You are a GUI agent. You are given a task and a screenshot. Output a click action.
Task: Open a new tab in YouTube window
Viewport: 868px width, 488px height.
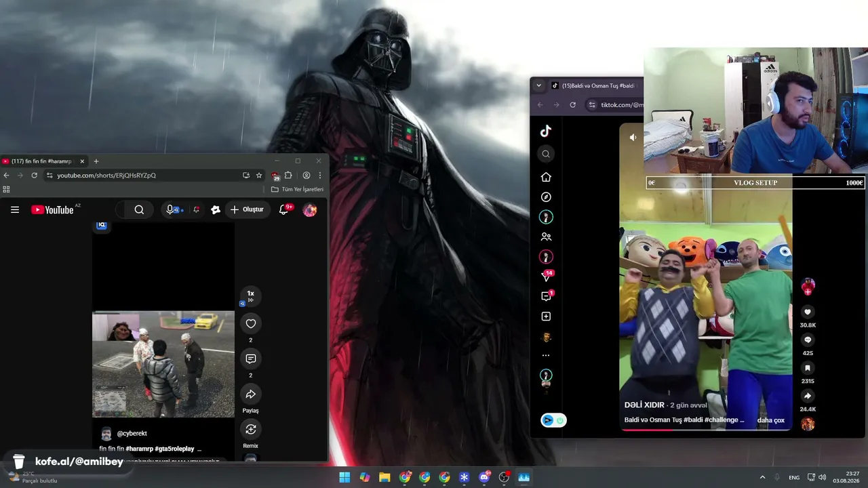[x=96, y=161]
